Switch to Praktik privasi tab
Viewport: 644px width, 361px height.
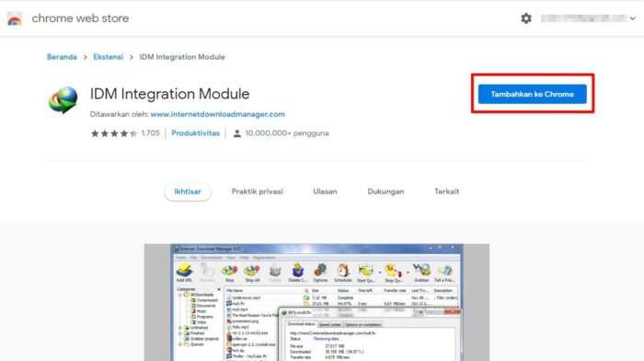coord(257,192)
